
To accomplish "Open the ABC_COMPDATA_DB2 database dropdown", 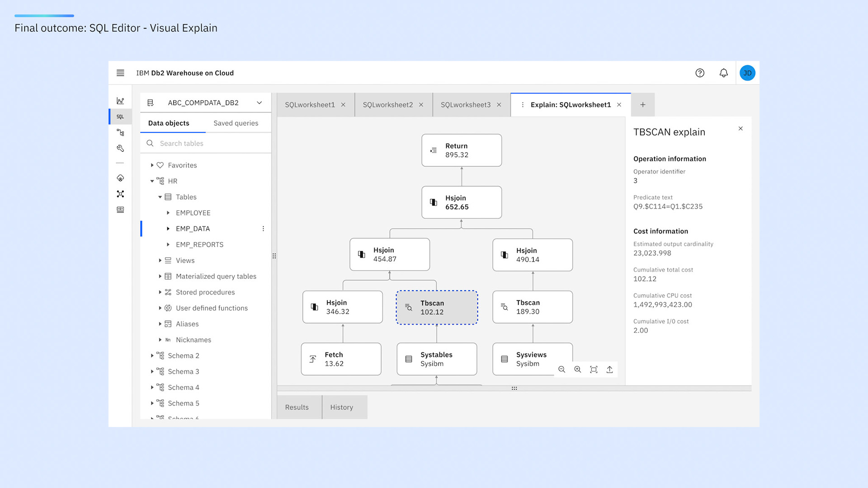I will [x=259, y=103].
